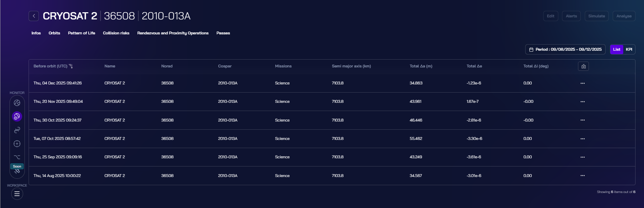The height and width of the screenshot is (208, 644).
Task: Click the Cospar column header
Action: pyautogui.click(x=225, y=66)
